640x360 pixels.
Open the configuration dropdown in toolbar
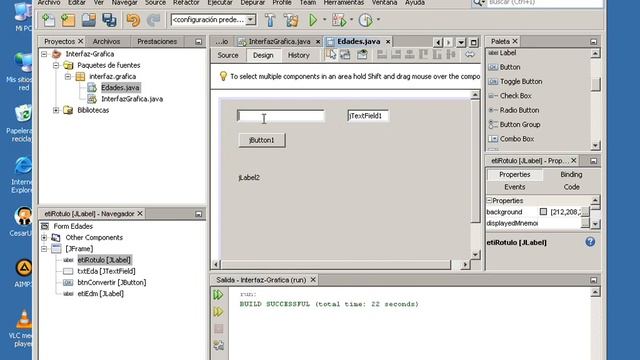click(x=251, y=20)
